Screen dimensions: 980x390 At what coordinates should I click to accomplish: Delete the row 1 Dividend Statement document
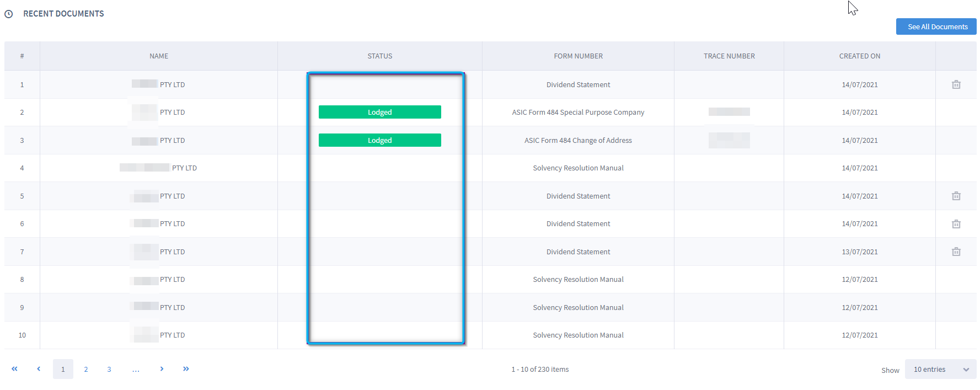[x=956, y=84]
